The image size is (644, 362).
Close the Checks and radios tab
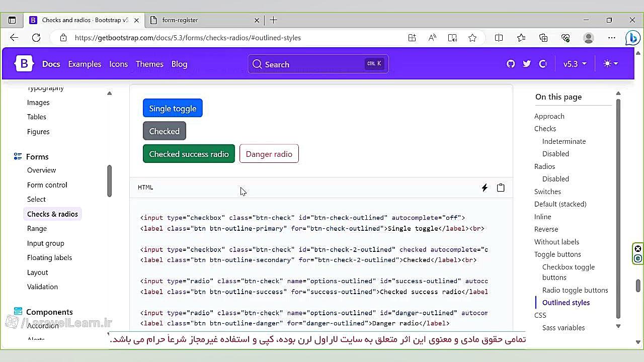(x=136, y=20)
